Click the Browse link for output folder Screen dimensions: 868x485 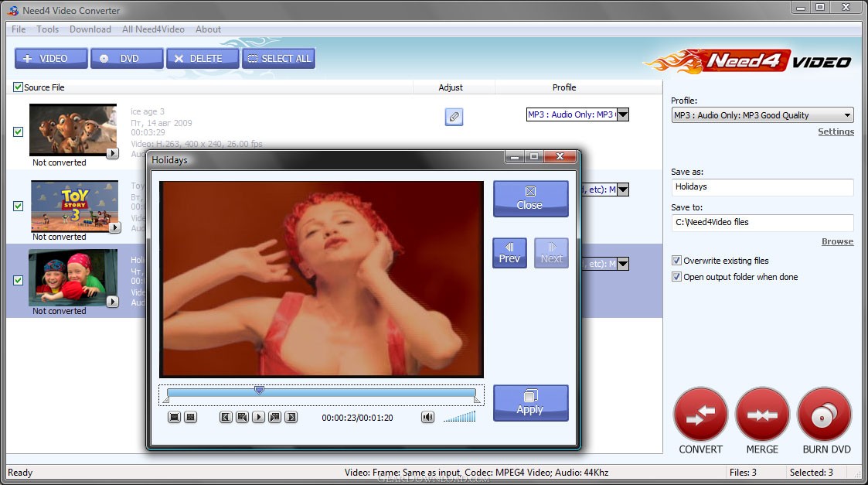tap(838, 241)
